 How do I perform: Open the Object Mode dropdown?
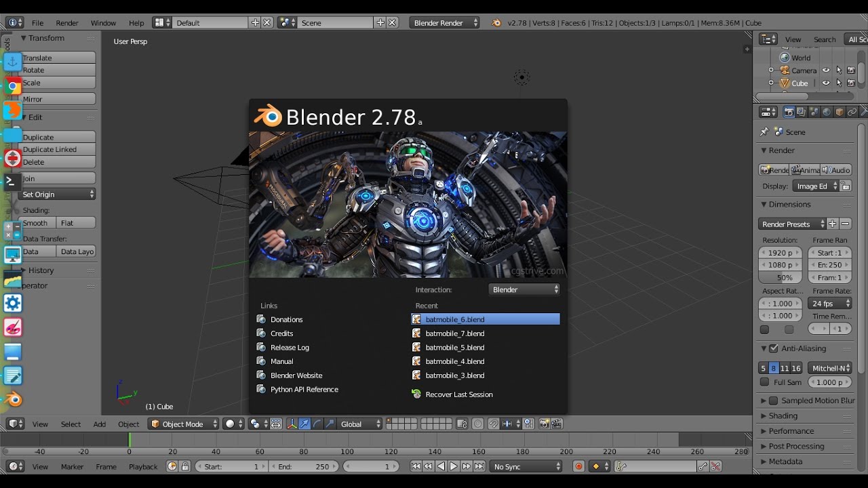coord(184,424)
